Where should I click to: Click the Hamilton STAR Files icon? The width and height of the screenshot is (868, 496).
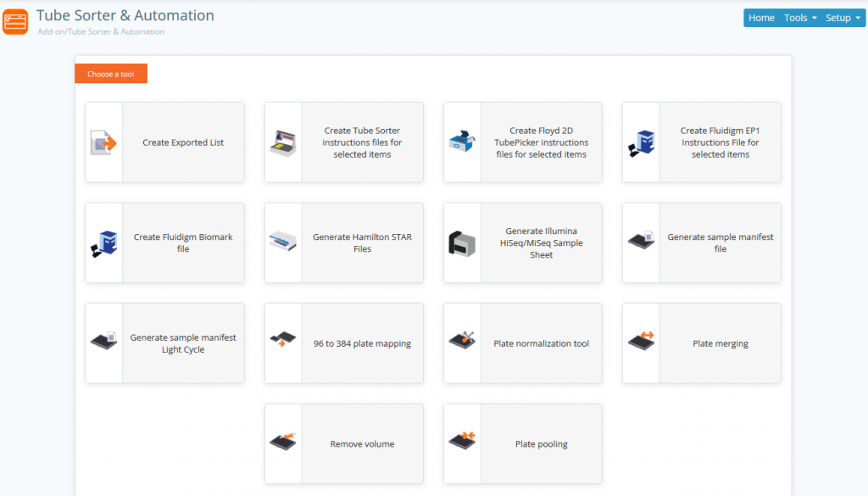283,242
